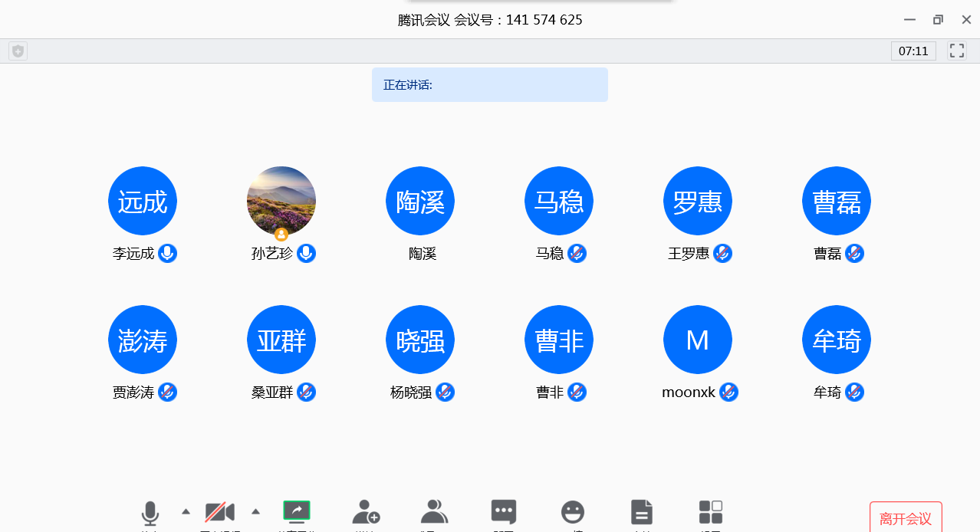Click microphone status icon next to 李远成
Viewport: 980px width, 532px height.
(168, 254)
